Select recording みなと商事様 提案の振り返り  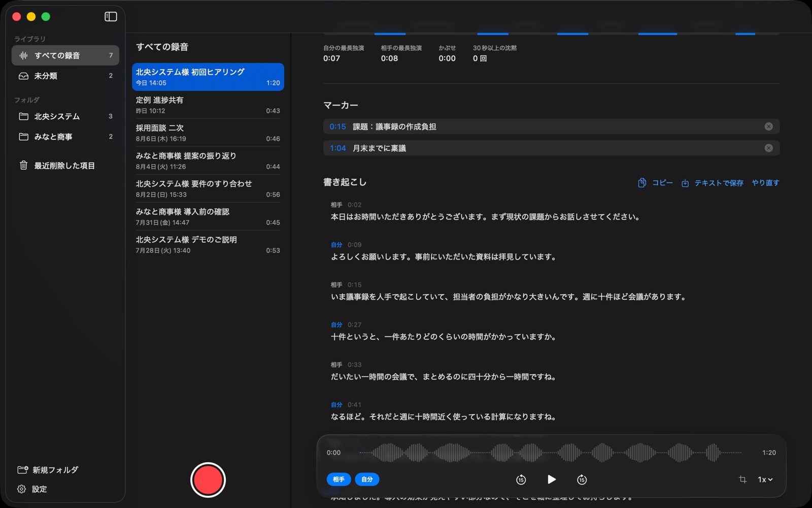click(208, 161)
